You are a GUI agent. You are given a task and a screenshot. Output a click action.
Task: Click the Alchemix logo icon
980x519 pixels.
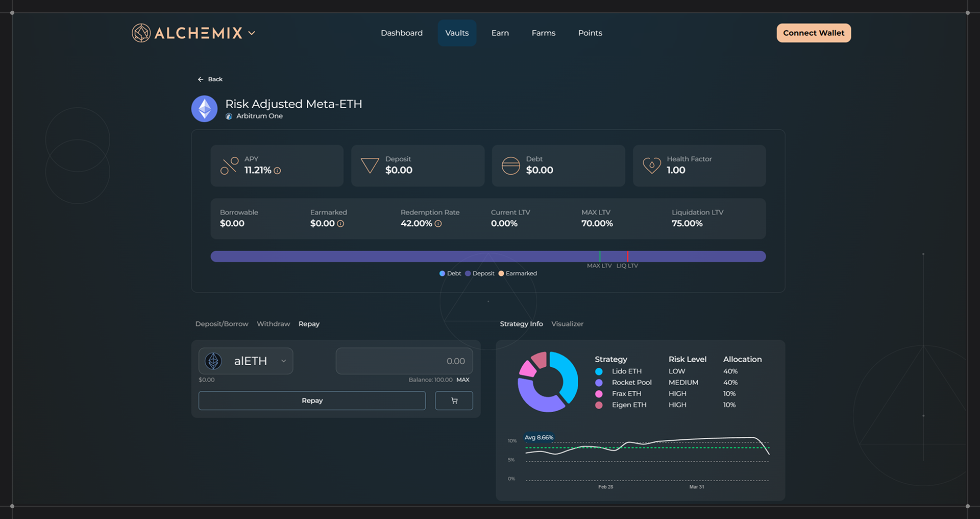click(x=141, y=33)
